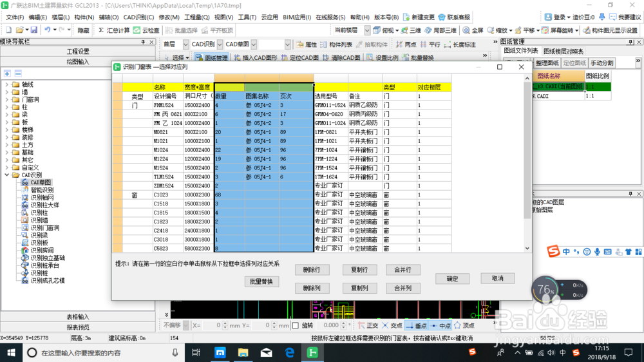Click 合并列 button
644x362 pixels.
tap(403, 288)
